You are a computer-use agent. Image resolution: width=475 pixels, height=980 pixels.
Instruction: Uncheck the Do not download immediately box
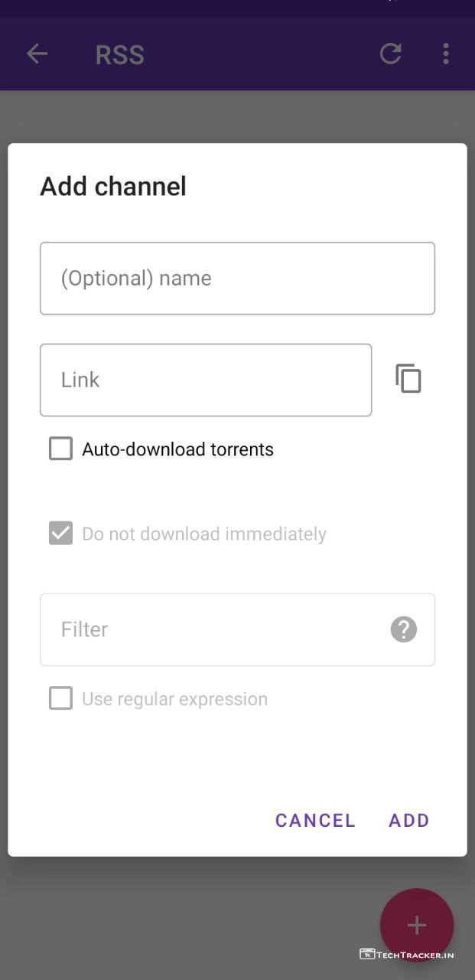click(x=61, y=534)
